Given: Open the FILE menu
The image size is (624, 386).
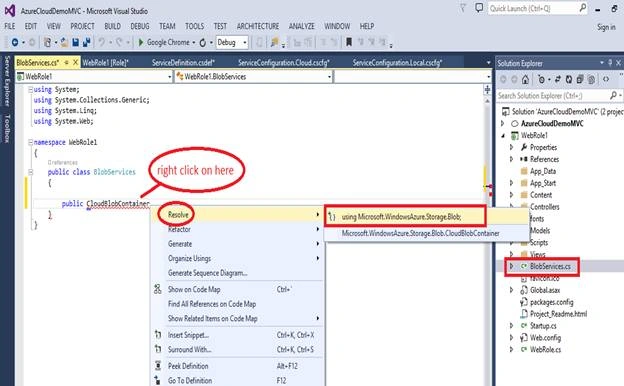Looking at the screenshot, I should 10,26.
